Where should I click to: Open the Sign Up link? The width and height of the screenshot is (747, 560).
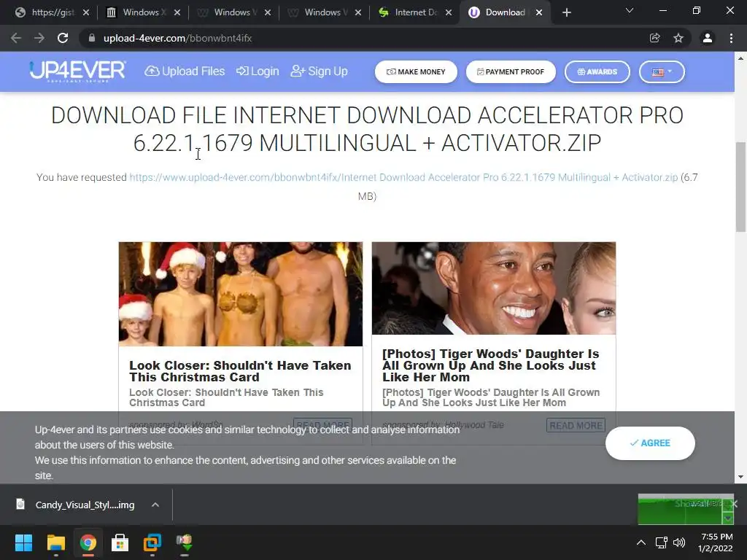coord(320,71)
